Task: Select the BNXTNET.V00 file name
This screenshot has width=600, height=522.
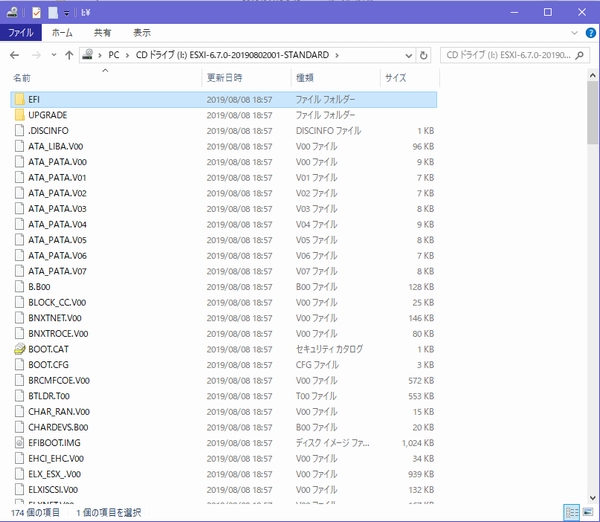Action: [x=55, y=318]
